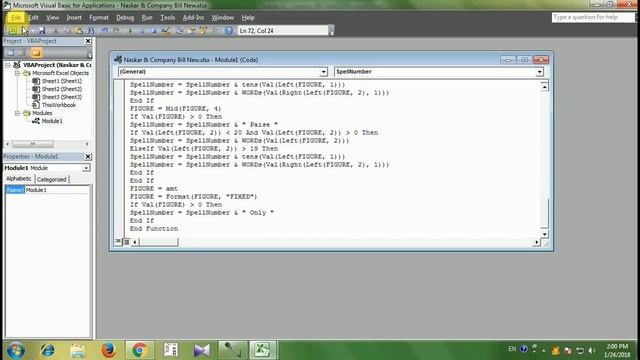Open the Run menu
The width and height of the screenshot is (640, 360).
[147, 18]
